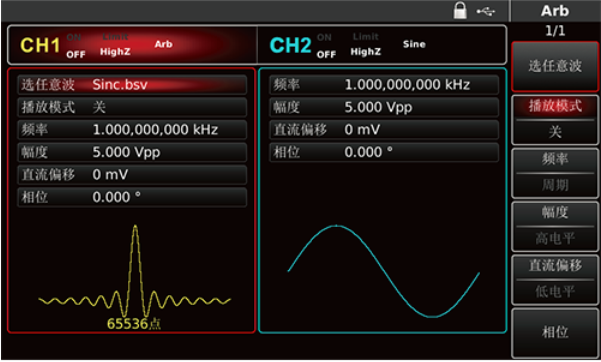Screen dimensions: 601x362
Task: Select the 选任意波 softkey button
Action: 555,66
